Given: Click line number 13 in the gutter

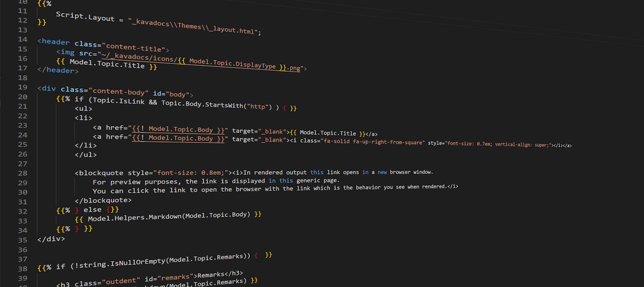Looking at the screenshot, I should pos(22,30).
